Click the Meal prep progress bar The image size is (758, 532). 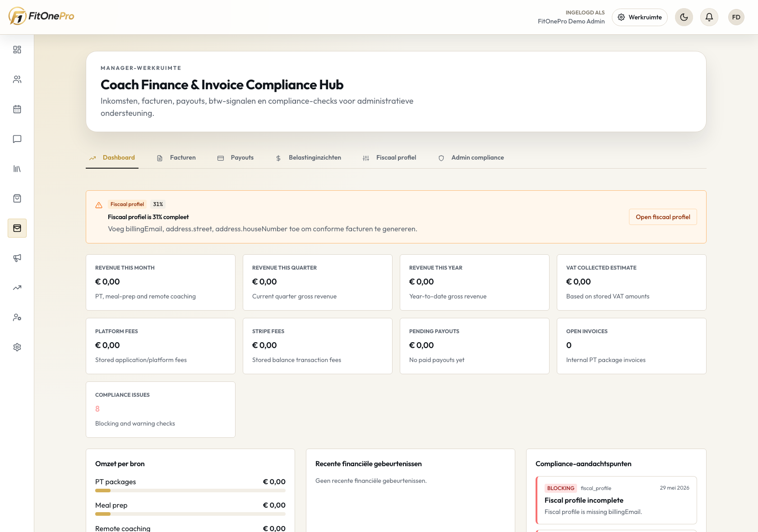click(190, 514)
